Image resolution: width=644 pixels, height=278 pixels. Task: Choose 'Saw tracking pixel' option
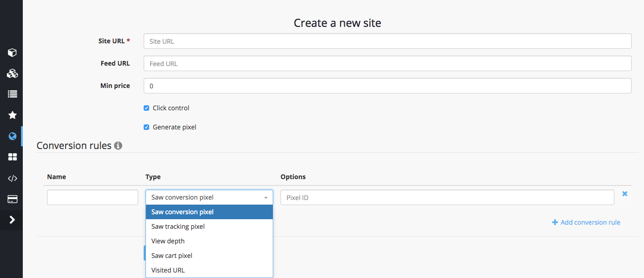178,227
